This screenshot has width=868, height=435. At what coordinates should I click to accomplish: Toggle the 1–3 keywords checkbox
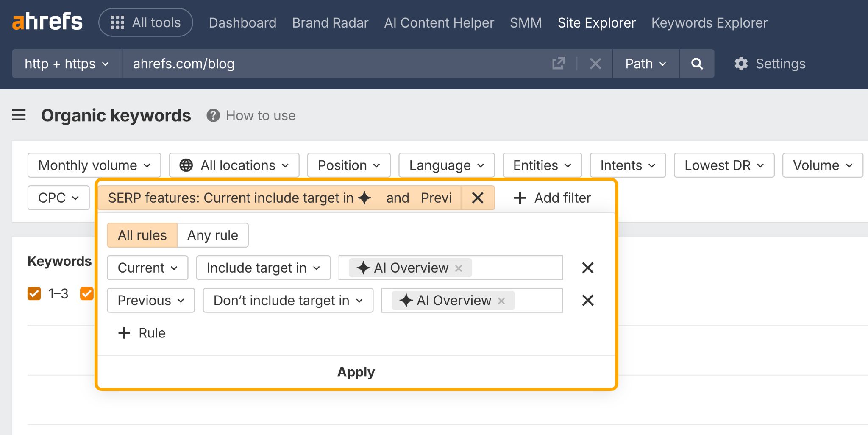tap(34, 293)
